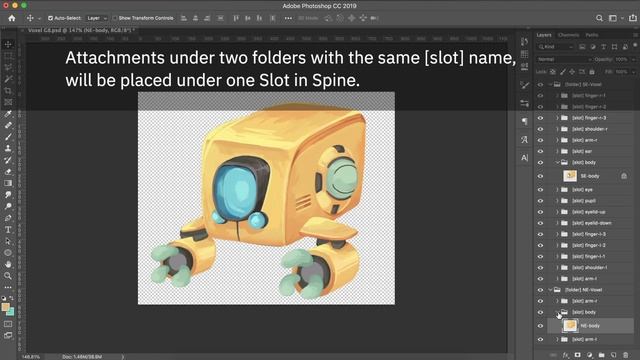640x360 pixels.
Task: Select the Spot Healing Brush tool
Action: (x=8, y=125)
